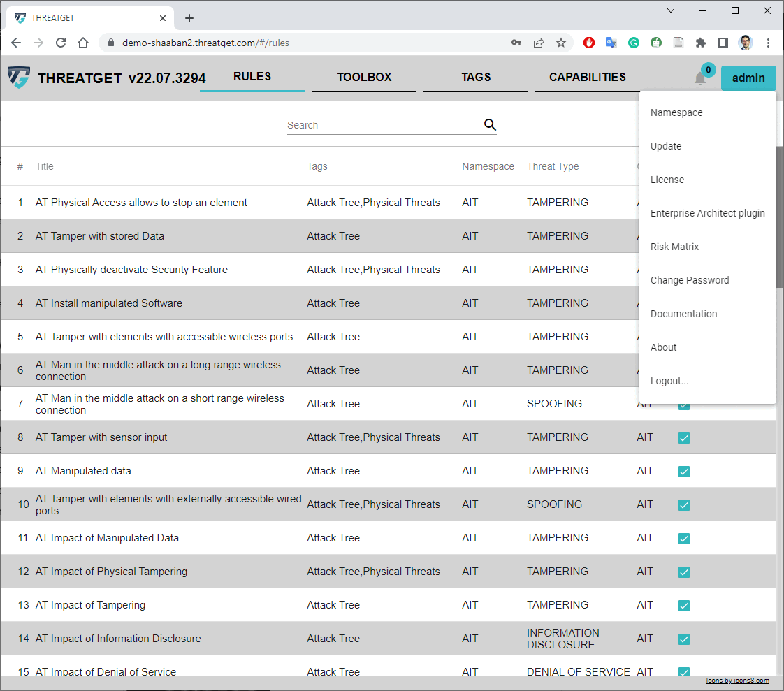Click the search magnifier icon
784x691 pixels.
[489, 124]
